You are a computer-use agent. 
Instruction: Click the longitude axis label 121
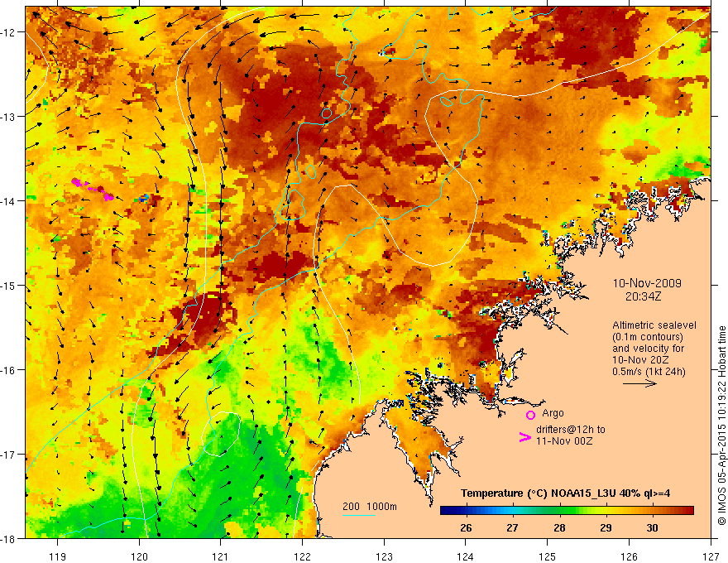coord(221,556)
